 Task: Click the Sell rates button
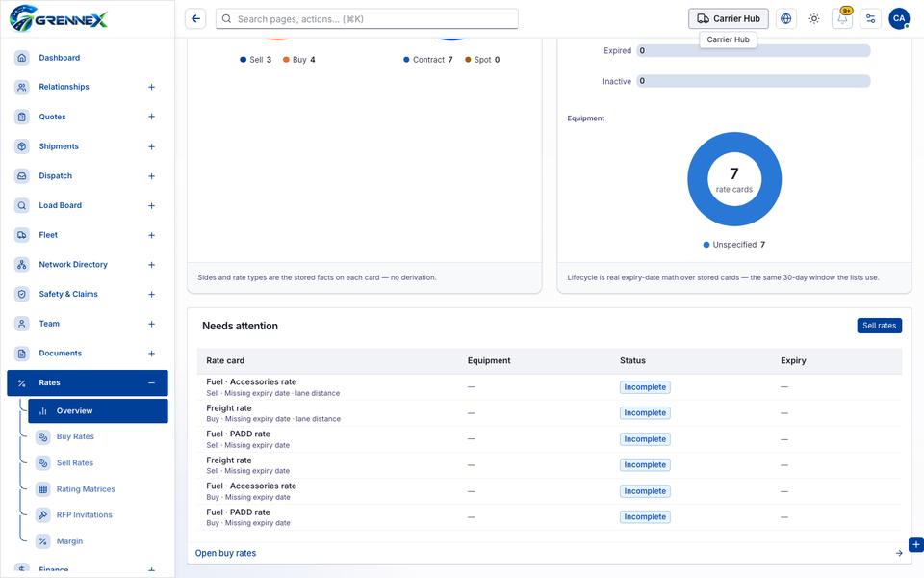pos(879,326)
